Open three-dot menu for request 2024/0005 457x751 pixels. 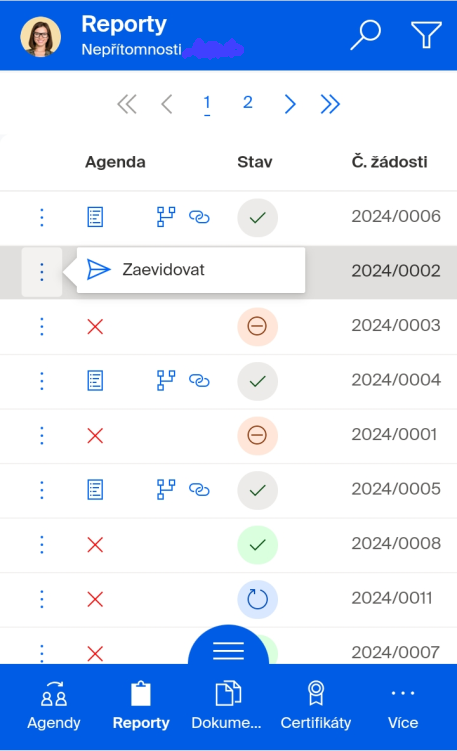[x=42, y=490]
